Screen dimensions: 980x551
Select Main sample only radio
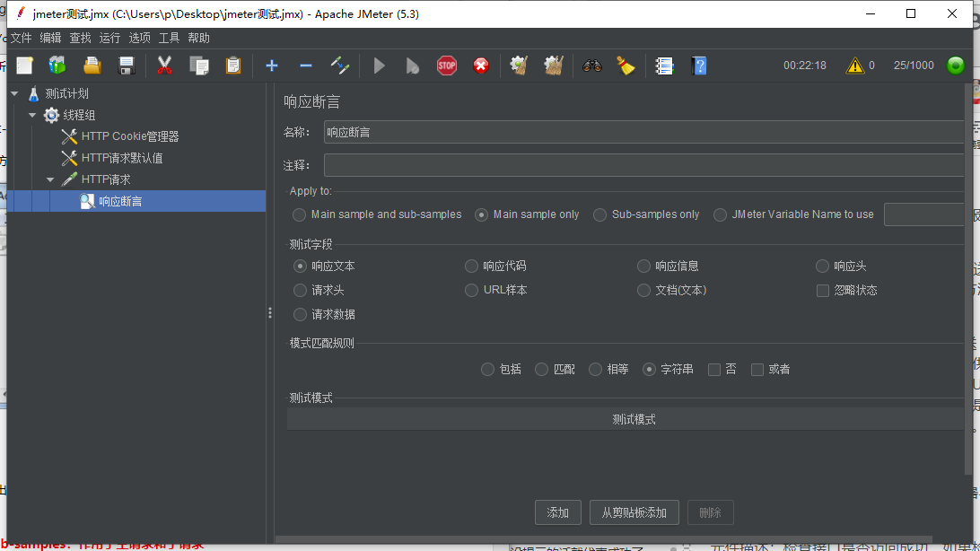481,214
